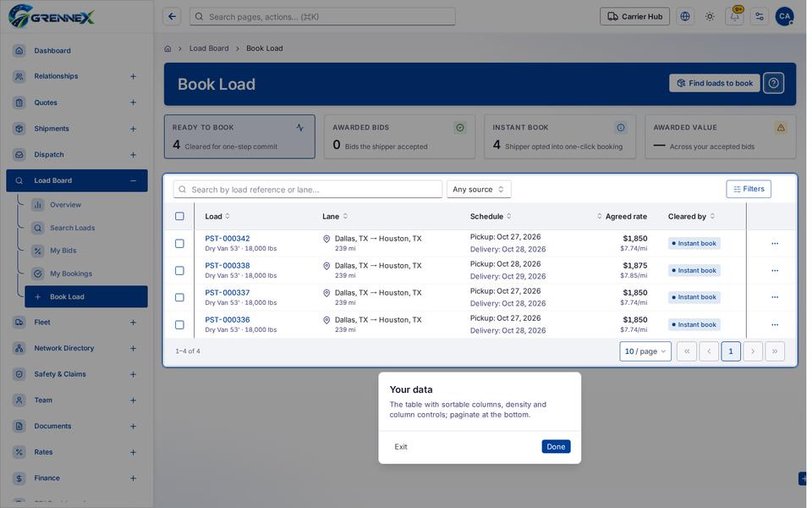Open My Bookings in sidebar
This screenshot has height=508, width=812.
click(x=86, y=273)
